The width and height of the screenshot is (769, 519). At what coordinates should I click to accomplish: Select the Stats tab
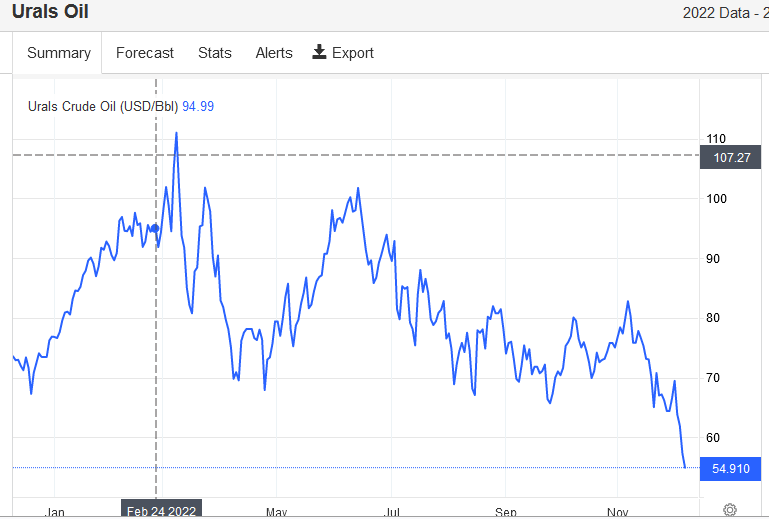[x=214, y=53]
